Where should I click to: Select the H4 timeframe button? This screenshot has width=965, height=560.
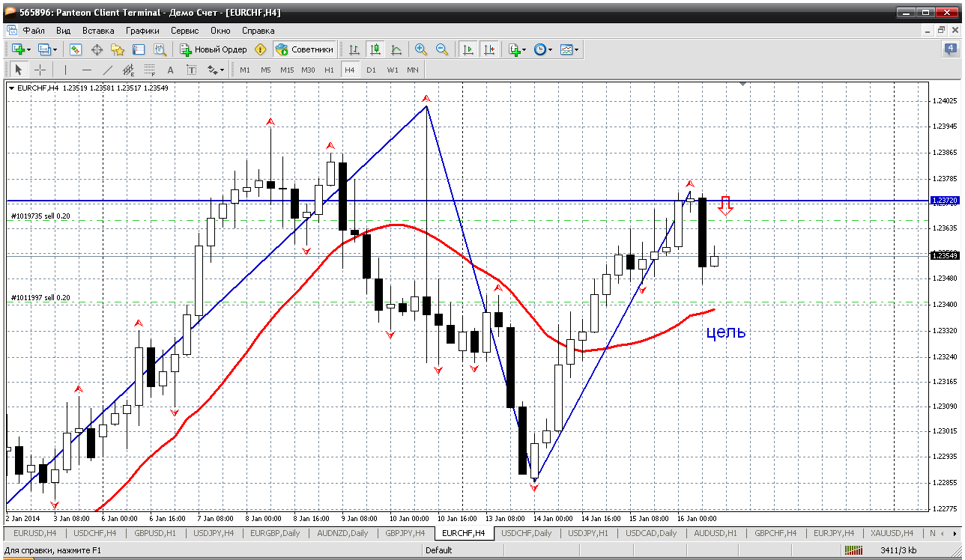349,70
